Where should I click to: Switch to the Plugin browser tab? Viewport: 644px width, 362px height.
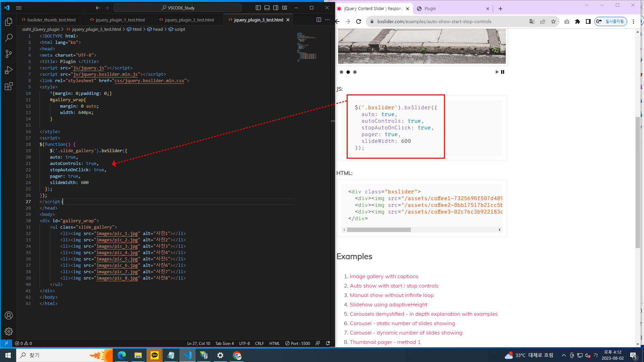click(x=430, y=9)
